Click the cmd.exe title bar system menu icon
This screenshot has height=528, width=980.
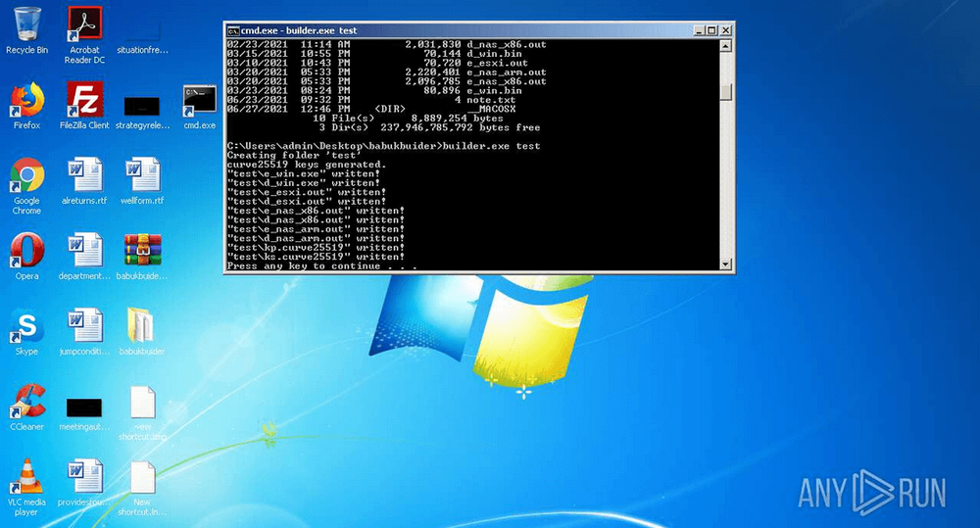[x=234, y=30]
